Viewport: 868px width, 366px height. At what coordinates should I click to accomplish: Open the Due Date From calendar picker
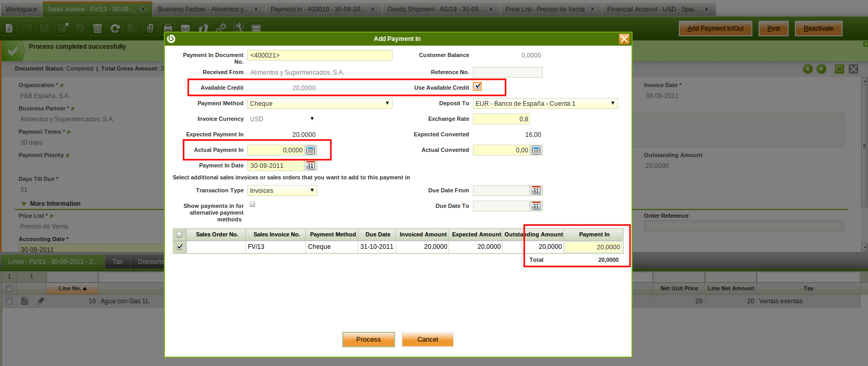[x=536, y=191]
